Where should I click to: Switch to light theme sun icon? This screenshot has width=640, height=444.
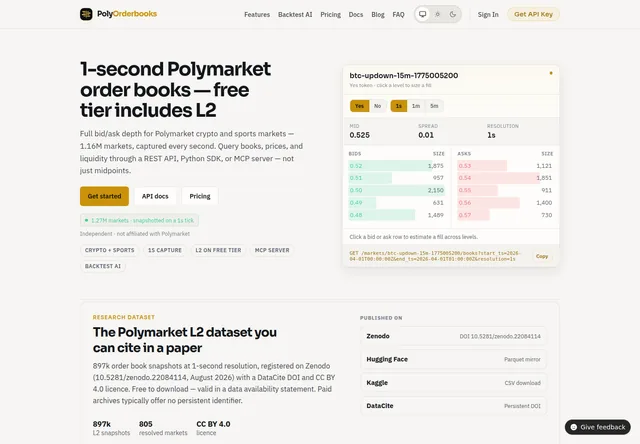438,14
